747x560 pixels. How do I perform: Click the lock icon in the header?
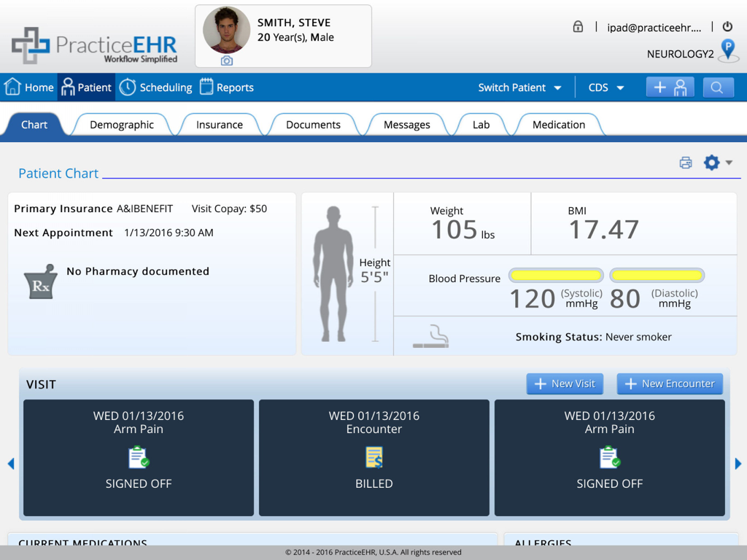pyautogui.click(x=578, y=26)
